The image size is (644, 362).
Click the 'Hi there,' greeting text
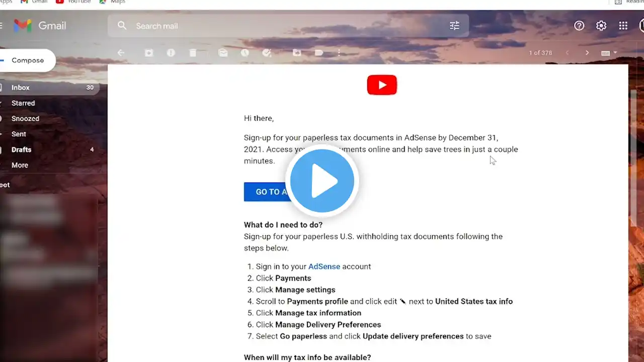click(x=259, y=119)
